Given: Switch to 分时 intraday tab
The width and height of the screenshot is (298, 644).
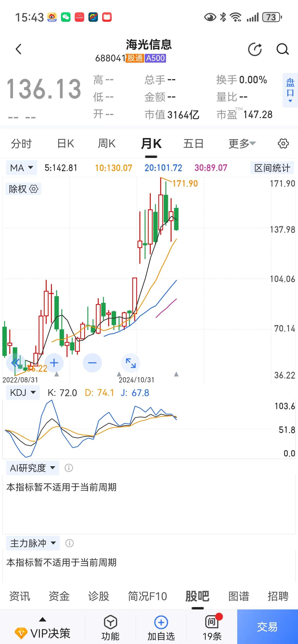Looking at the screenshot, I should click(x=21, y=143).
